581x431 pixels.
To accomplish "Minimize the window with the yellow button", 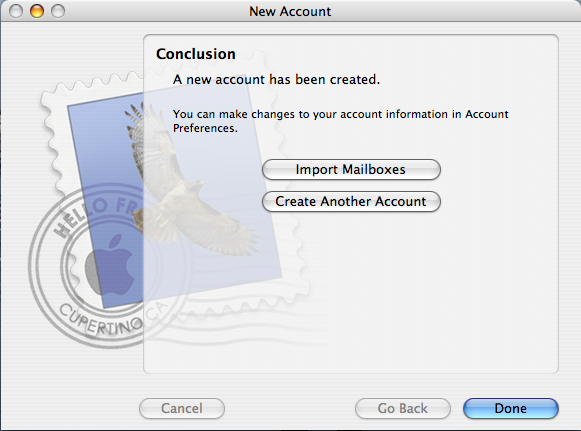I will point(37,11).
